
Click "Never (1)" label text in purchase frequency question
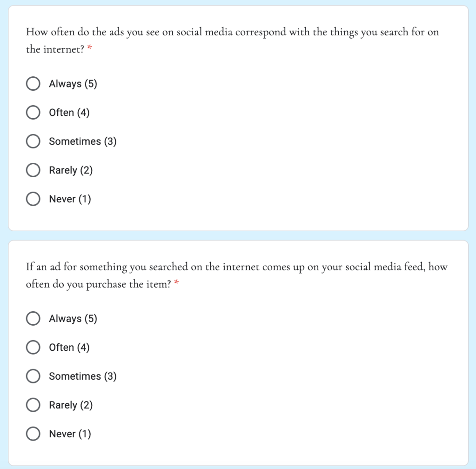(70, 435)
